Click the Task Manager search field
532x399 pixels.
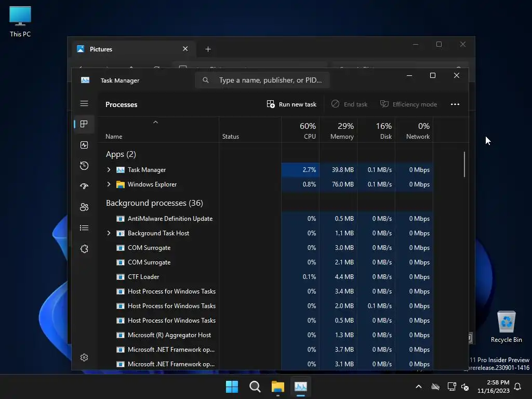point(262,80)
